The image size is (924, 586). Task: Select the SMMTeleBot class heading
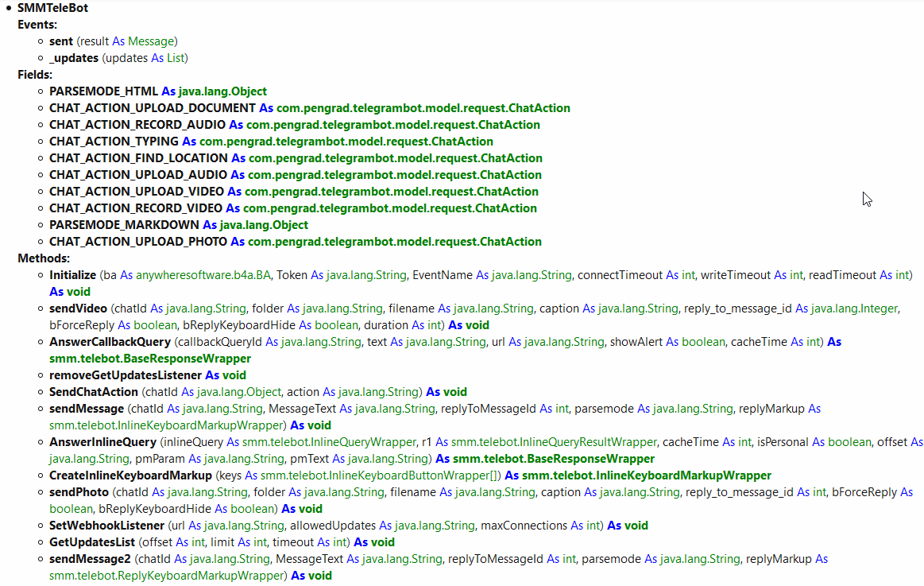point(52,7)
